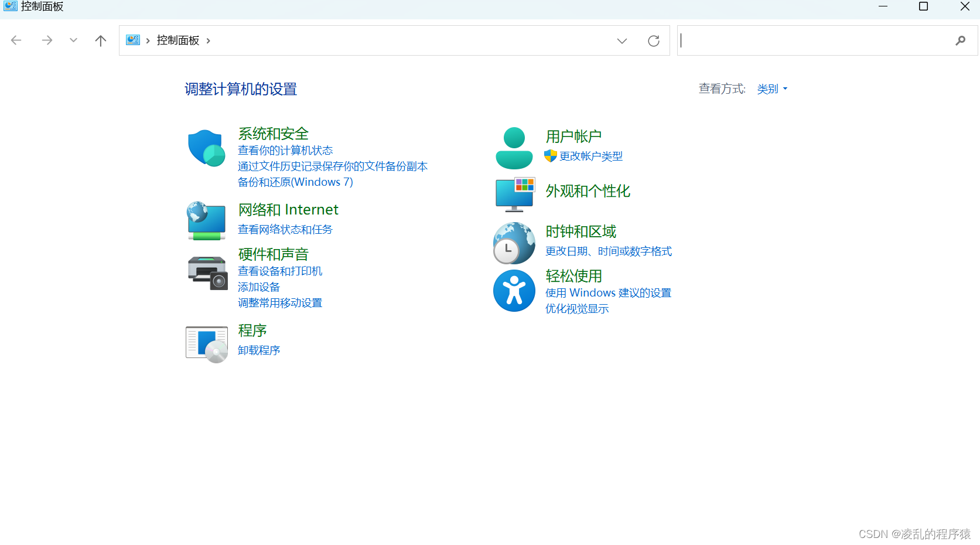
Task: Click the 控制面板 breadcrumb text
Action: coord(178,40)
